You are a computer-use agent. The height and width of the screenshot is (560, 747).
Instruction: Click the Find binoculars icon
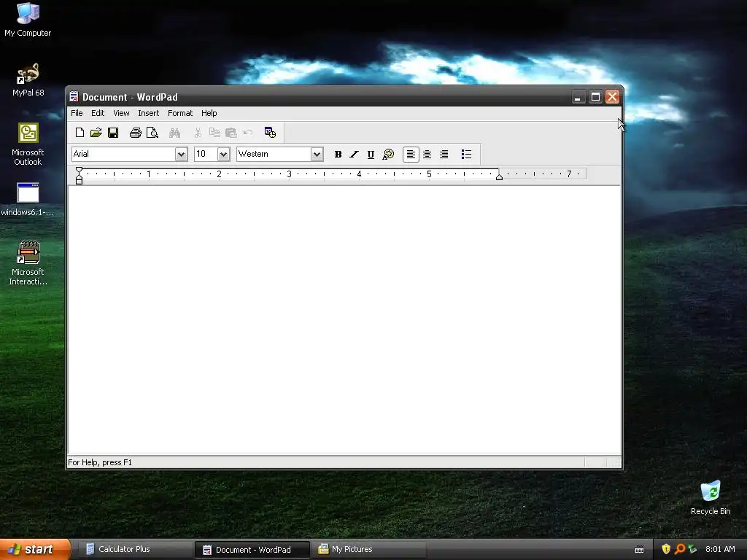175,133
